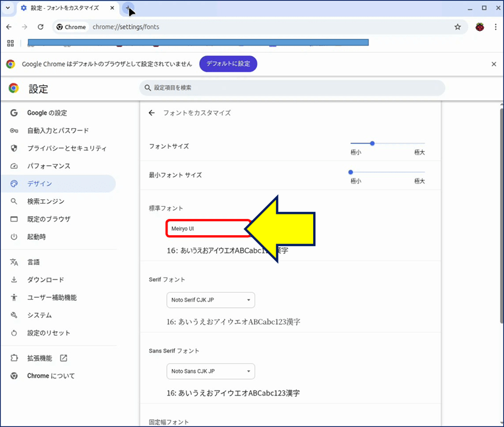Click the download icon for ダウンロード
This screenshot has height=427, width=504.
click(14, 280)
